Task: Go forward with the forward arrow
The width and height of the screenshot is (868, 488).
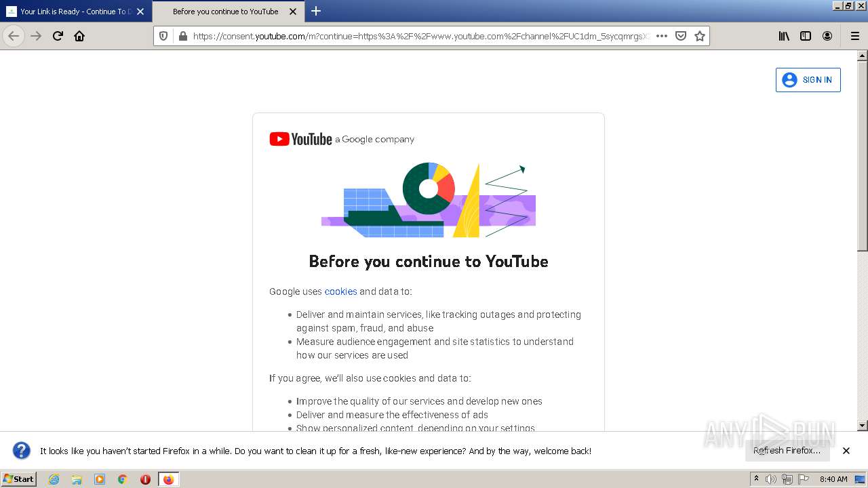Action: 36,36
